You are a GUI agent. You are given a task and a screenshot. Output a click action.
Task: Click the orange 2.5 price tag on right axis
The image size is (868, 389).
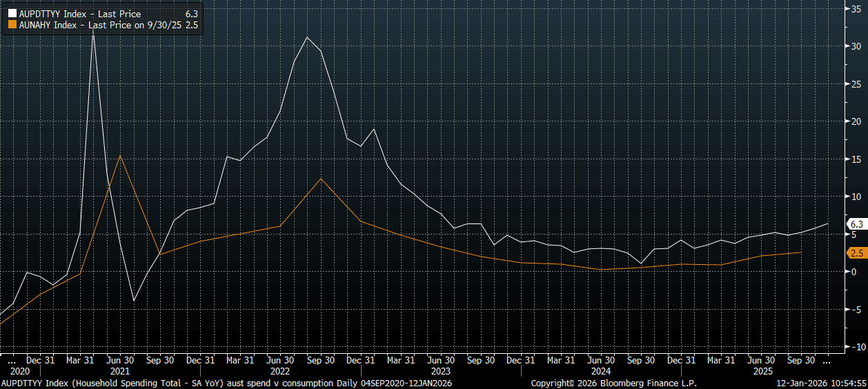tap(856, 253)
